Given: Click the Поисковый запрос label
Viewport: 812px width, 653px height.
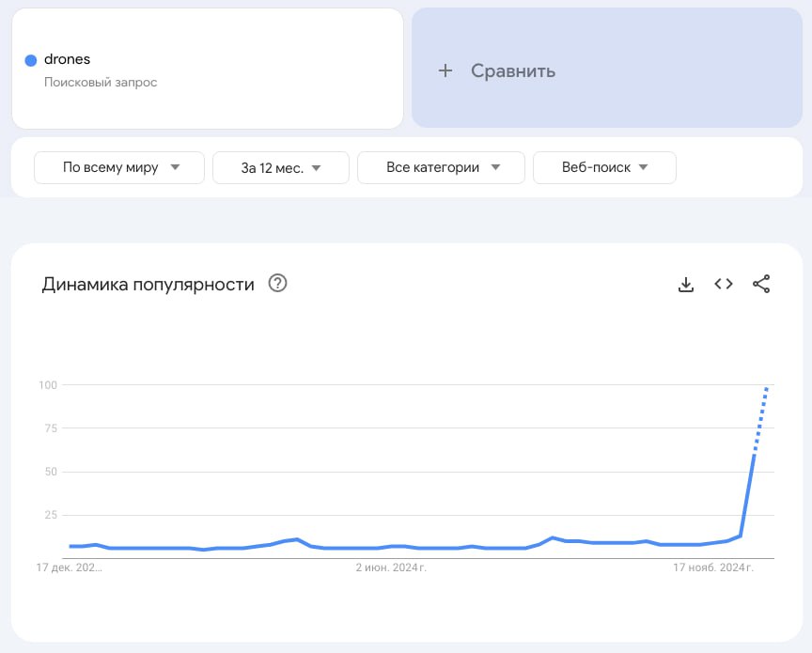Looking at the screenshot, I should (101, 83).
